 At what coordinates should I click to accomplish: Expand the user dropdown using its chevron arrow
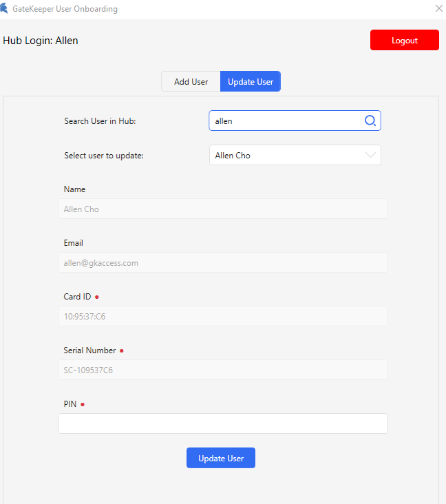pos(370,156)
